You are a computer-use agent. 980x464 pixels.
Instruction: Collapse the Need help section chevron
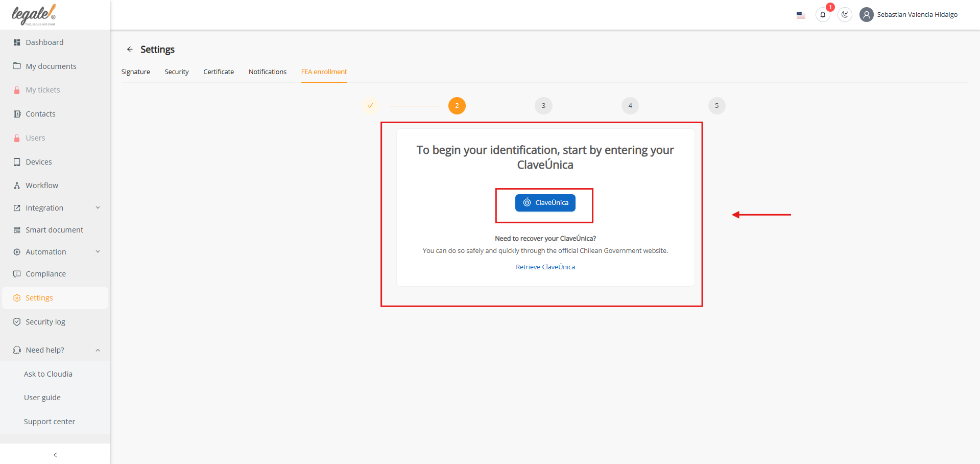click(98, 350)
